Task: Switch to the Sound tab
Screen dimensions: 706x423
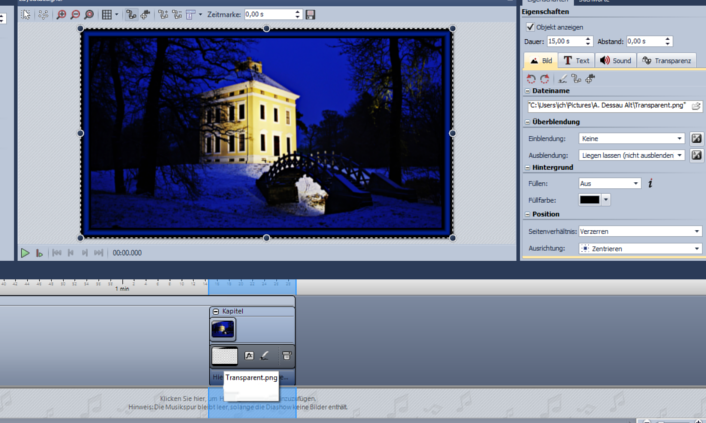Action: point(616,60)
